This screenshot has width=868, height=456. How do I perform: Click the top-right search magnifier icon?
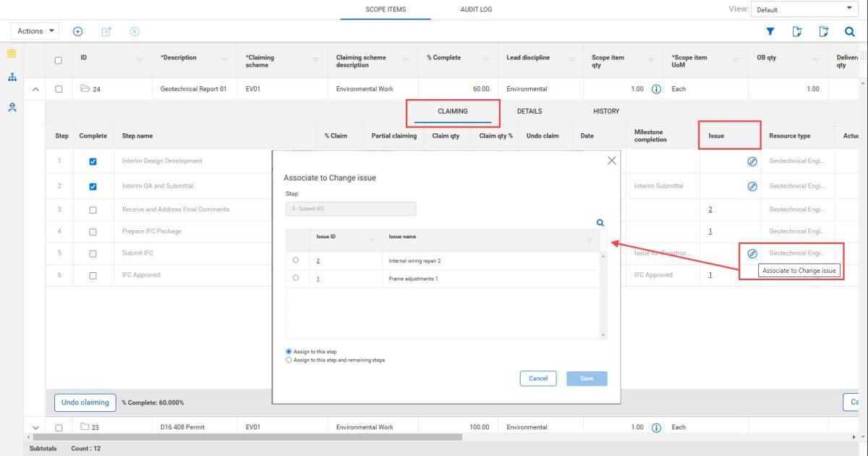tap(850, 32)
